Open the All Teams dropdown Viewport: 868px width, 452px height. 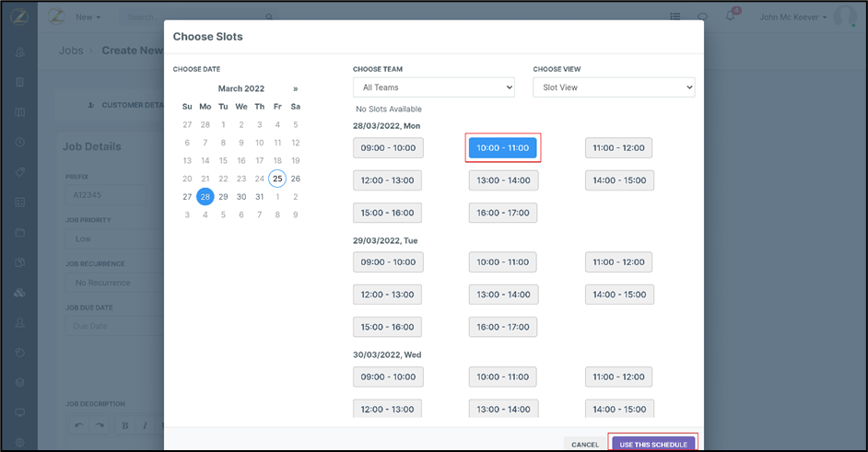click(433, 87)
